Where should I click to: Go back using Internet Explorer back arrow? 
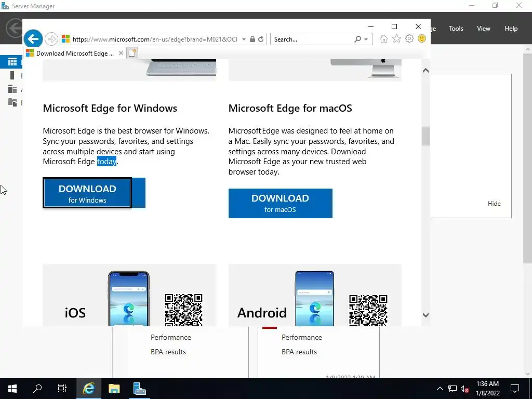coord(33,39)
